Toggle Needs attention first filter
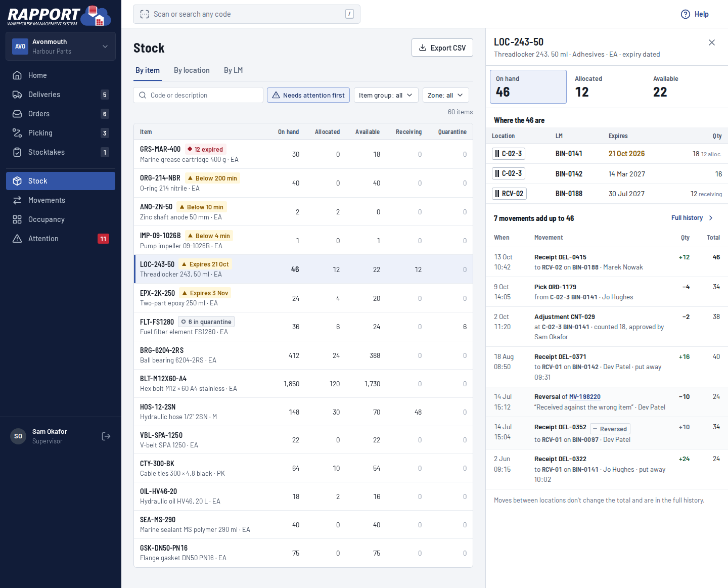Viewport: 728px width, 588px height. 308,95
